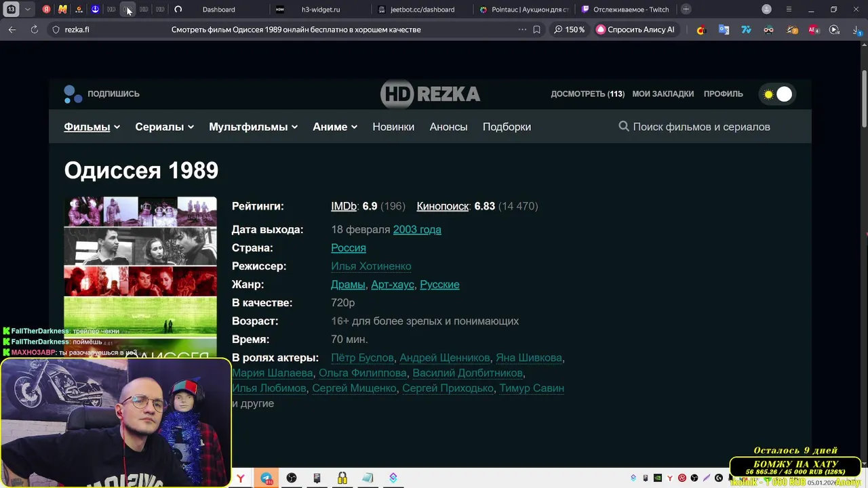Open the Подборки menu item

tap(507, 127)
